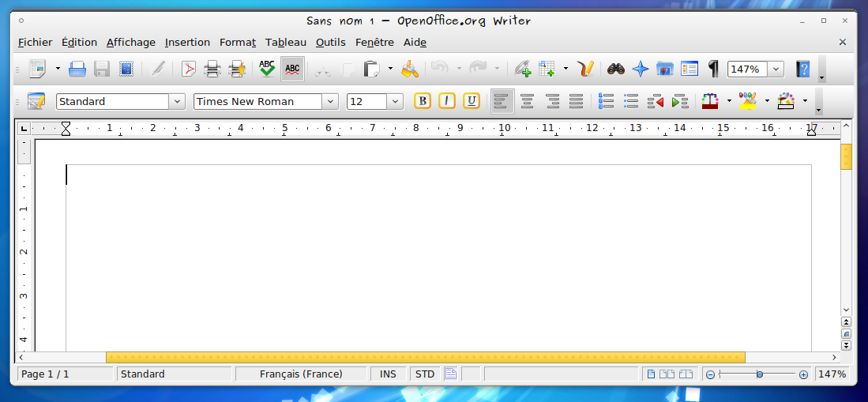This screenshot has height=402, width=868.
Task: Select Align Right button
Action: pyautogui.click(x=552, y=101)
